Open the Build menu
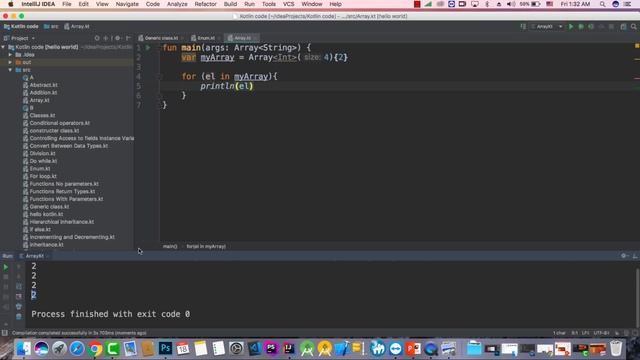The width and height of the screenshot is (640, 360). (230, 4)
